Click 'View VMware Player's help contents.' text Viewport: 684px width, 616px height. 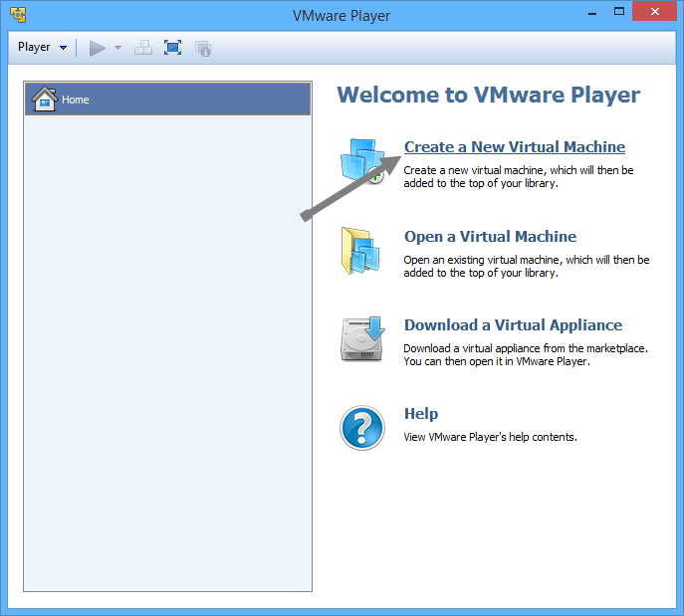[x=490, y=437]
